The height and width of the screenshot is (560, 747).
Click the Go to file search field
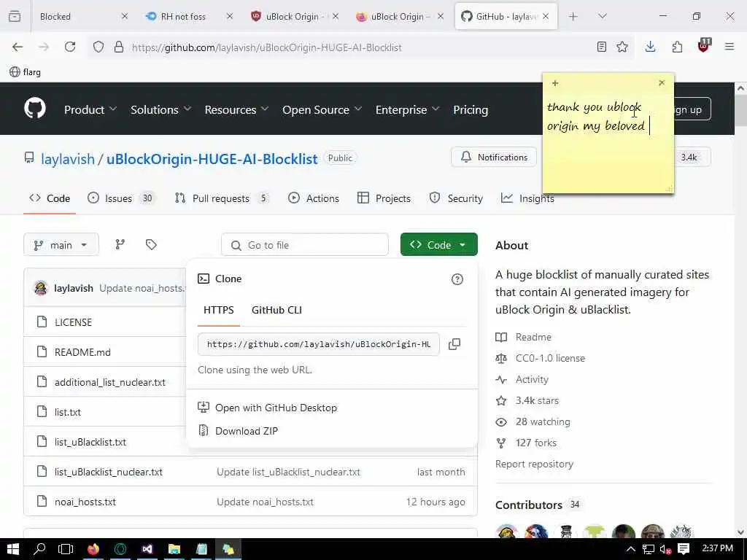click(305, 245)
